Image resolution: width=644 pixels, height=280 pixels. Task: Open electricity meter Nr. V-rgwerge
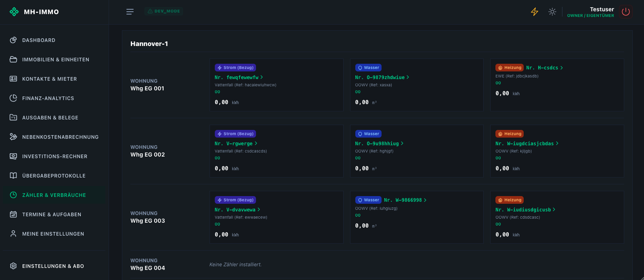236,144
